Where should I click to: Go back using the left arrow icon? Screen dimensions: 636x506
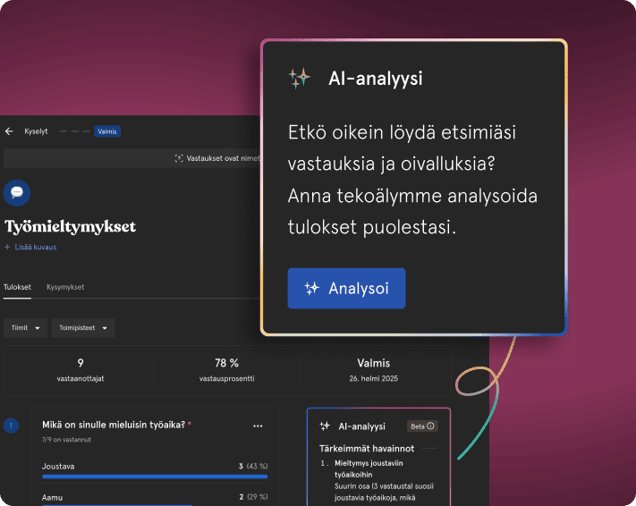point(9,131)
